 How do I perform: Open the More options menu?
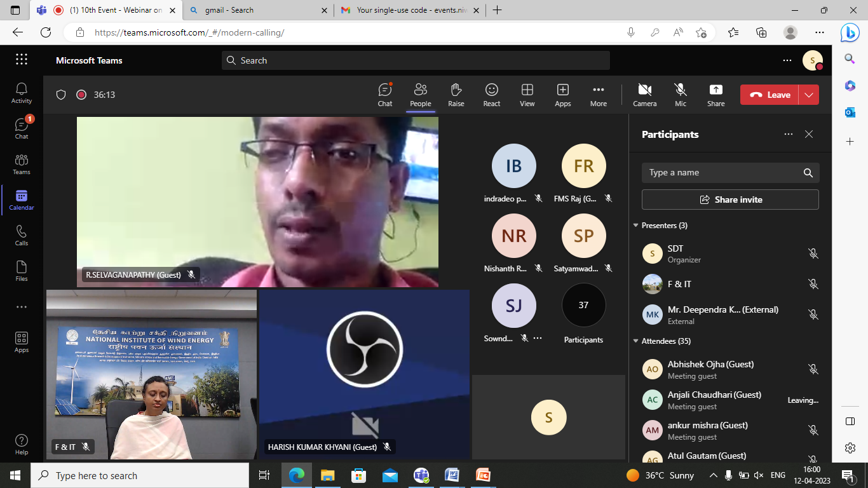click(598, 95)
